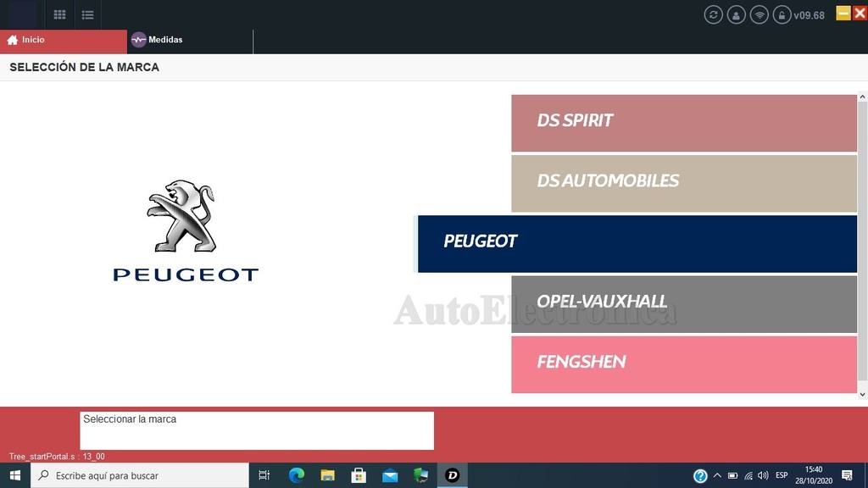This screenshot has height=488, width=868.
Task: Open Microsoft Store from the taskbar
Action: coord(359,475)
